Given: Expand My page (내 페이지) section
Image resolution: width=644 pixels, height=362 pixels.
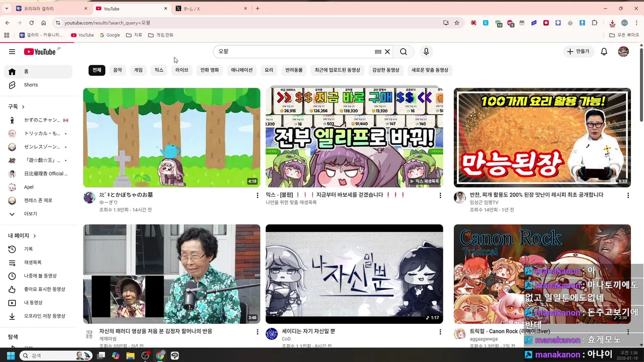Looking at the screenshot, I should (23, 235).
